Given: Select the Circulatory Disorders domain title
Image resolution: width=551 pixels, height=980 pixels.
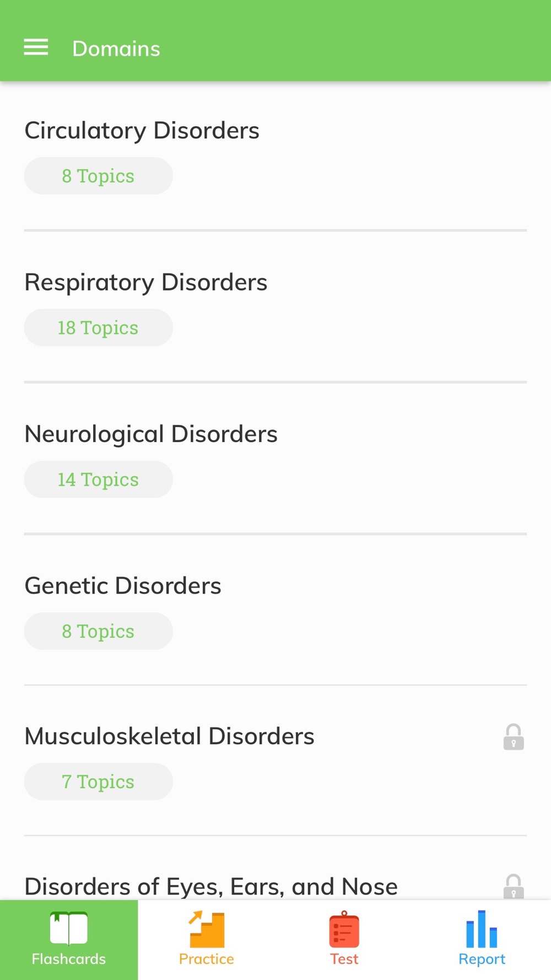Looking at the screenshot, I should click(x=142, y=131).
